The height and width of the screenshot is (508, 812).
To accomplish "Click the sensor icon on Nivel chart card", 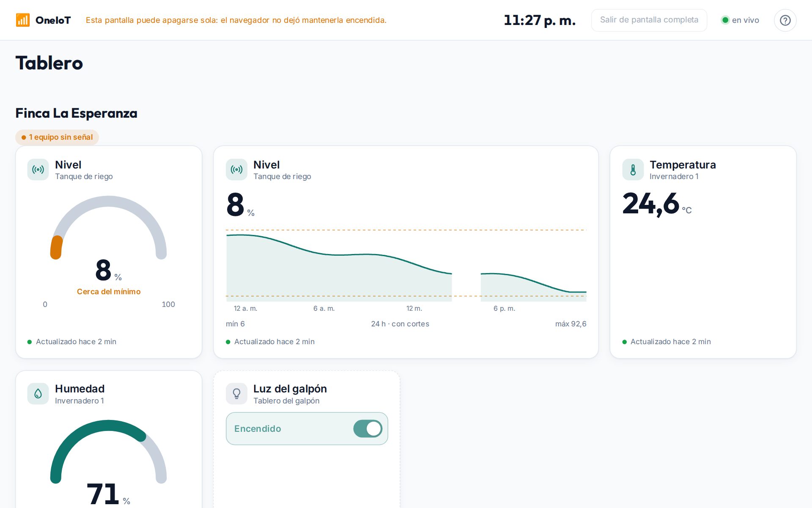I will pyautogui.click(x=236, y=170).
